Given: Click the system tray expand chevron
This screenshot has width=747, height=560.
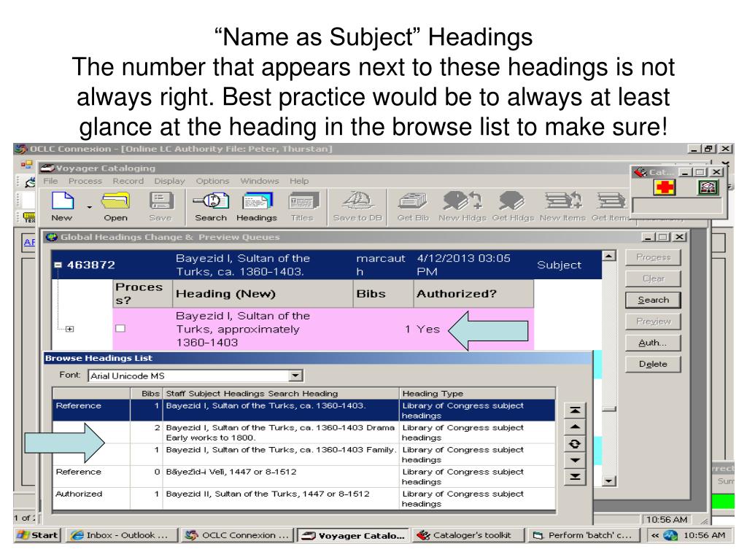Looking at the screenshot, I should 655,535.
